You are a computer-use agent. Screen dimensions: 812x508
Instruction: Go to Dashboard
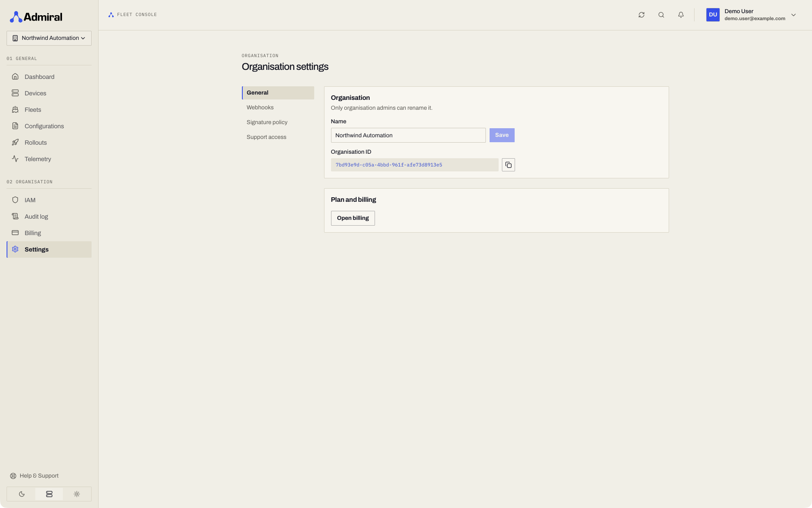pos(49,77)
